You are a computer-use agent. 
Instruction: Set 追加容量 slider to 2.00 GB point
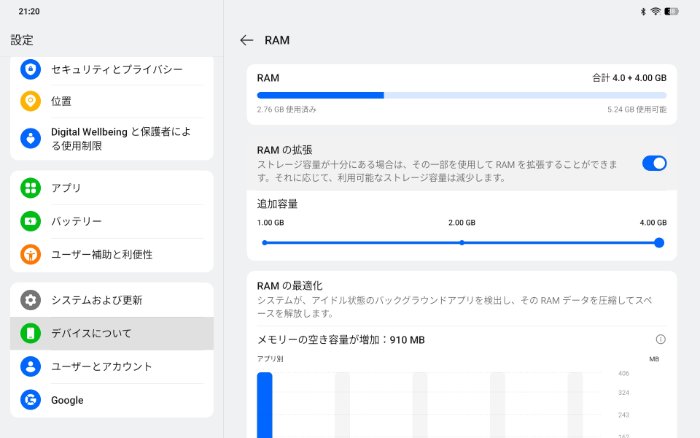(x=461, y=242)
